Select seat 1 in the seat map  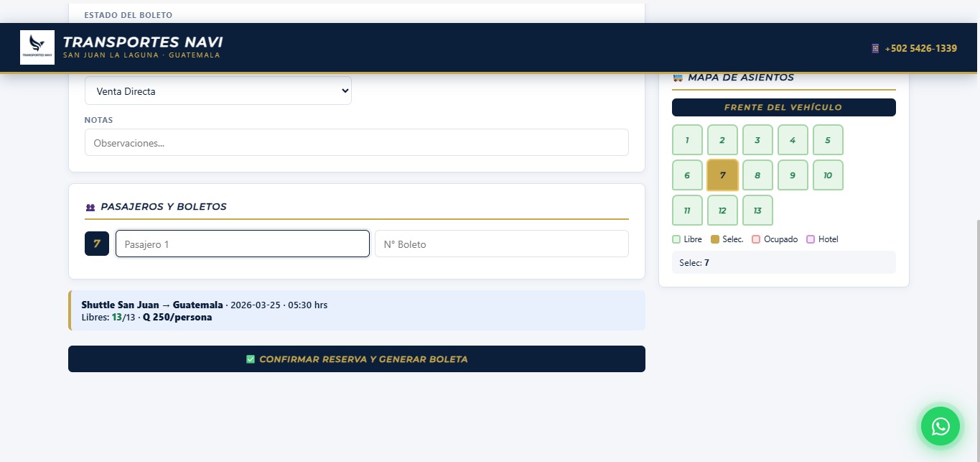(687, 140)
